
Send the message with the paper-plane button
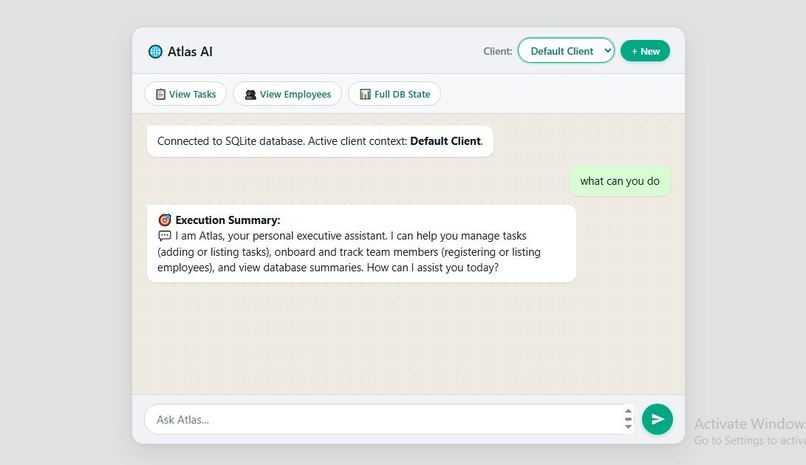[657, 419]
